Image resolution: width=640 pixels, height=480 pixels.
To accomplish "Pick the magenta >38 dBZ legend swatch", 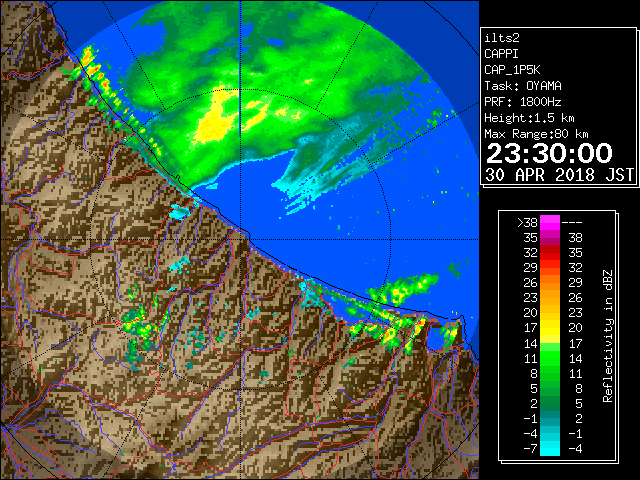I will pos(550,223).
